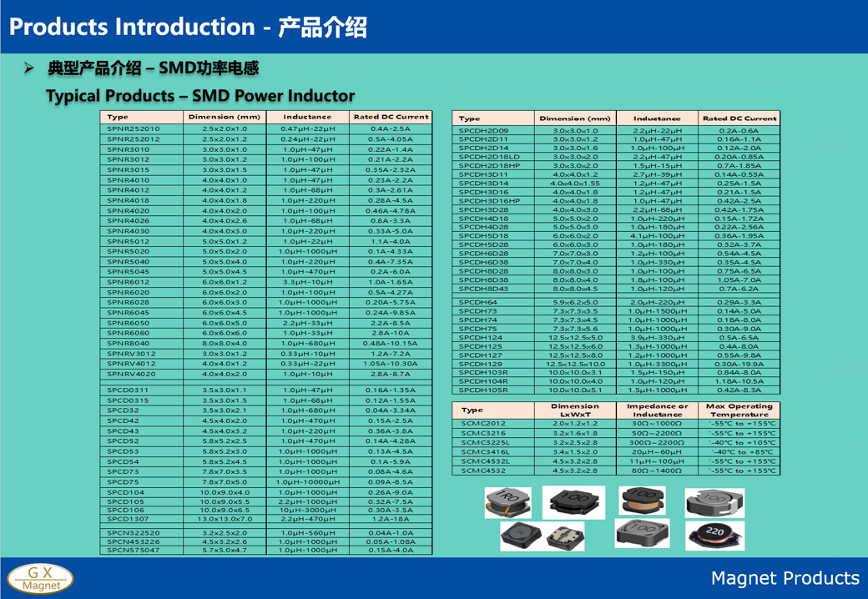
Task: Click the SCMC4532L type cell
Action: [487, 461]
